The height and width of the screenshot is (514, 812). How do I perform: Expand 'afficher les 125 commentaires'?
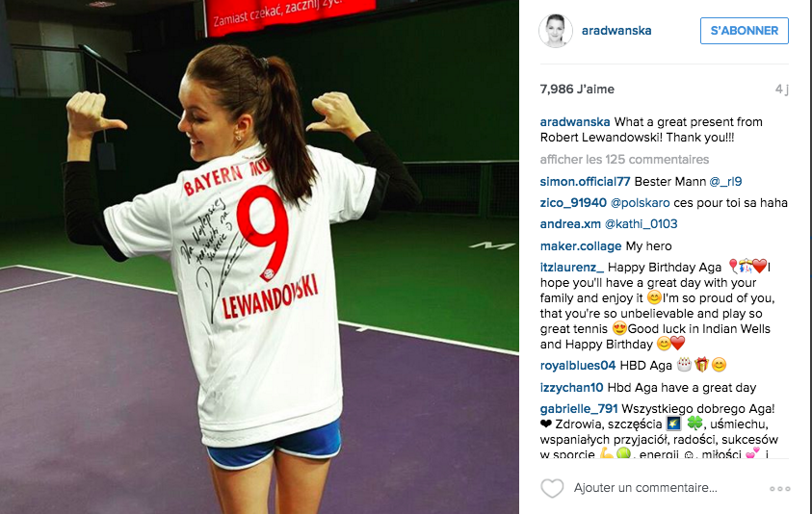(x=624, y=160)
